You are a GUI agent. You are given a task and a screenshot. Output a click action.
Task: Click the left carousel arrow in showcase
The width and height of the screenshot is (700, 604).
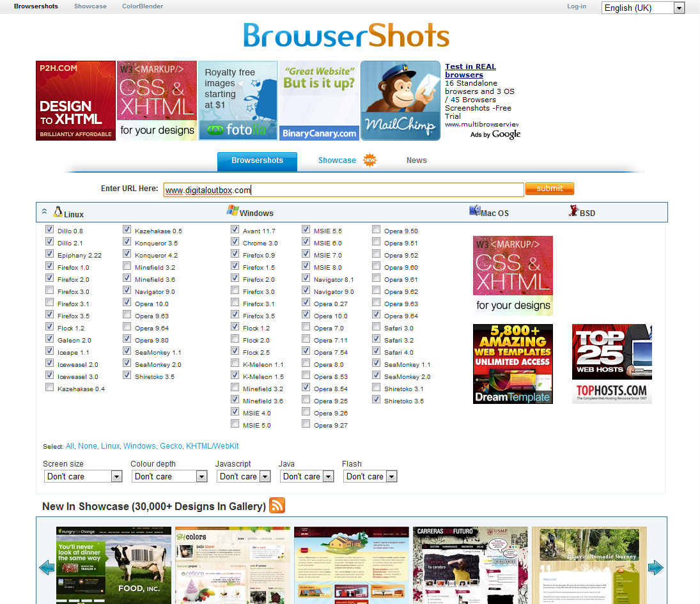click(46, 567)
